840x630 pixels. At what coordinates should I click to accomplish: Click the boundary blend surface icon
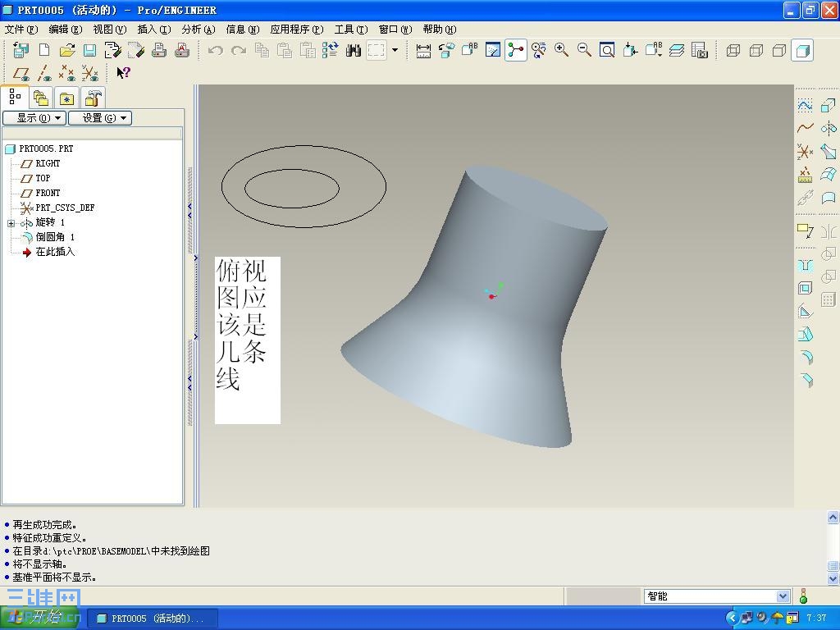pos(829,174)
